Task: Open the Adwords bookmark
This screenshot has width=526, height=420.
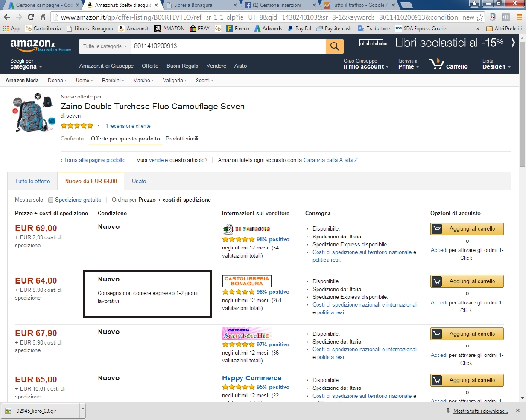Action: pyautogui.click(x=268, y=29)
